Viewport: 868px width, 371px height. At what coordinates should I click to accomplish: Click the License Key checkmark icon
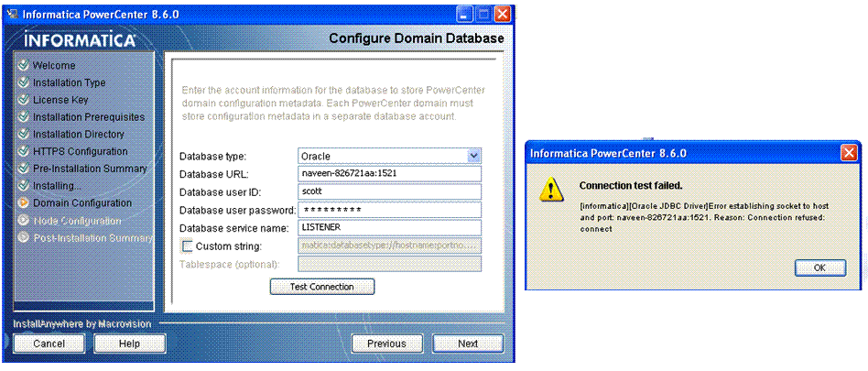pos(23,100)
